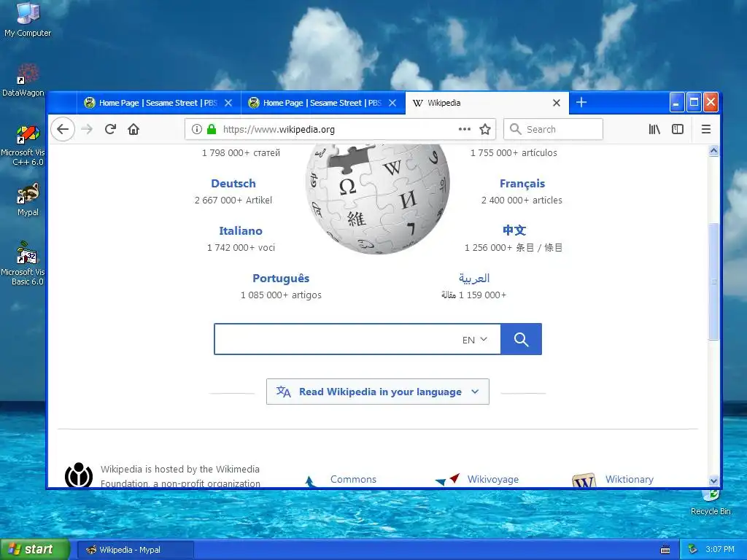Image resolution: width=747 pixels, height=560 pixels.
Task: Open My Computer desktop icon
Action: 28,19
